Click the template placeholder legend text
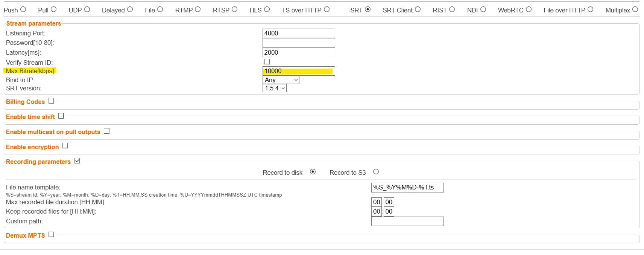Image resolution: width=644 pixels, height=255 pixels. 144,195
